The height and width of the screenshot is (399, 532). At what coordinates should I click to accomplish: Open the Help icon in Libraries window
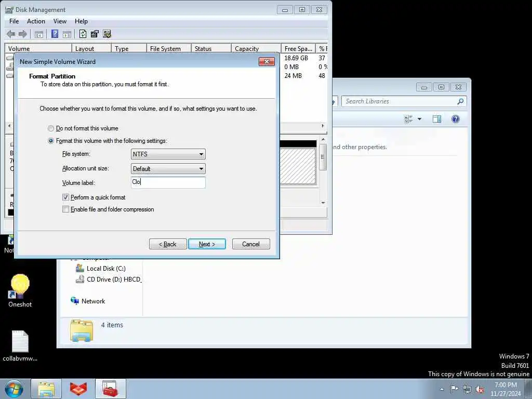click(455, 119)
